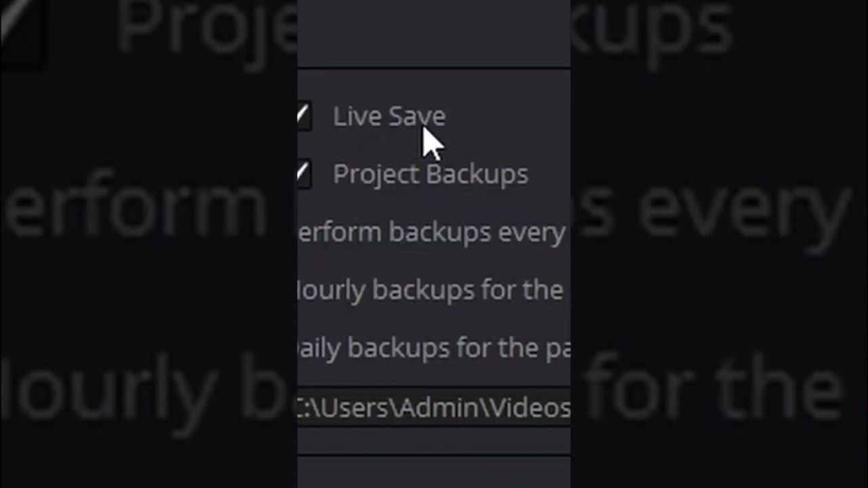Click the word 'Backups' in Project Backups label
The height and width of the screenshot is (488, 868).
[x=478, y=174]
